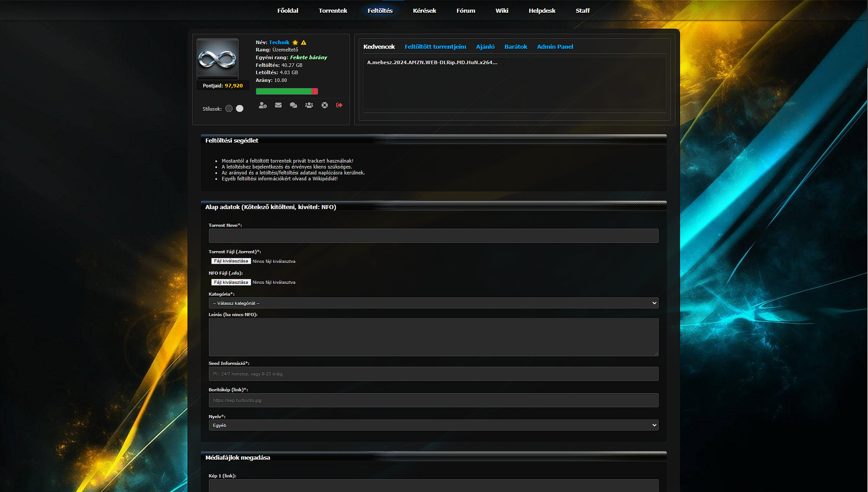Open the group of users icon
This screenshot has height=492, width=868.
[x=309, y=105]
